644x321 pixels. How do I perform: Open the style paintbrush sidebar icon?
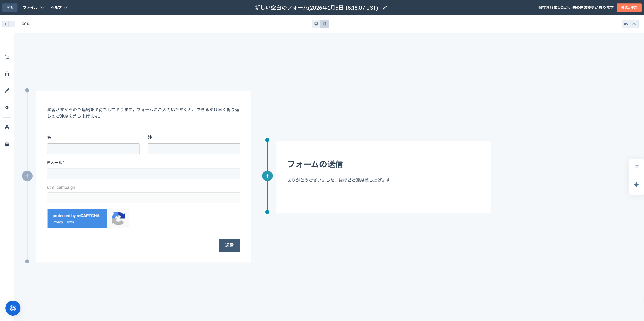[x=7, y=91]
